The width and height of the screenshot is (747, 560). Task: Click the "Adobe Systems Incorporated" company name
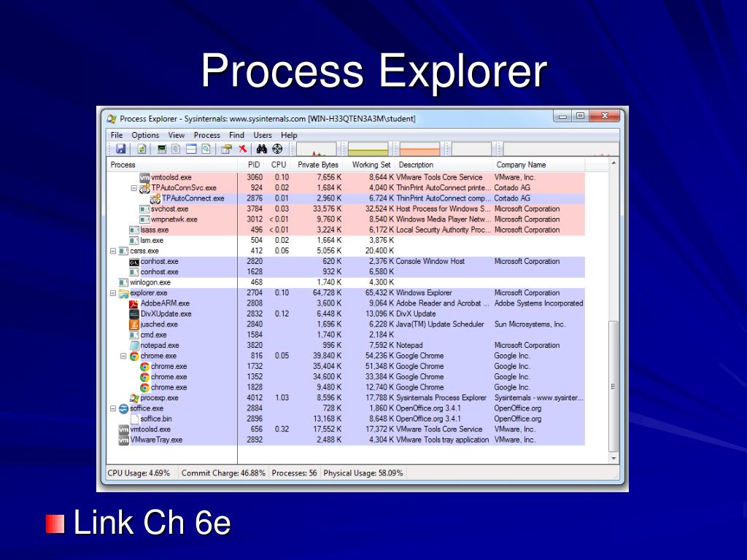[x=538, y=303]
